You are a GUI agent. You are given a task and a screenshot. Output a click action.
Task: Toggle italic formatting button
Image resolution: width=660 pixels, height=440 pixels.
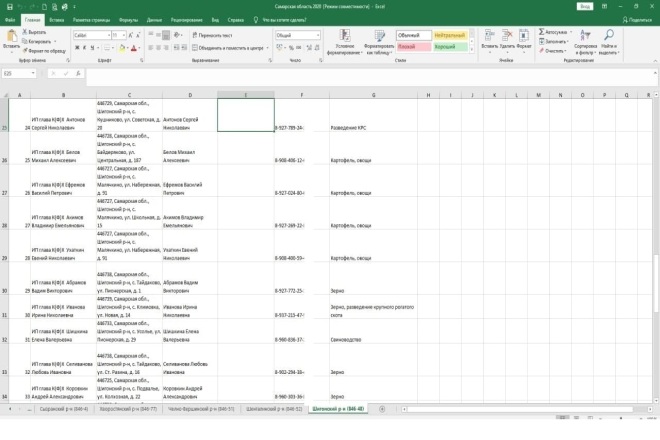click(85, 48)
